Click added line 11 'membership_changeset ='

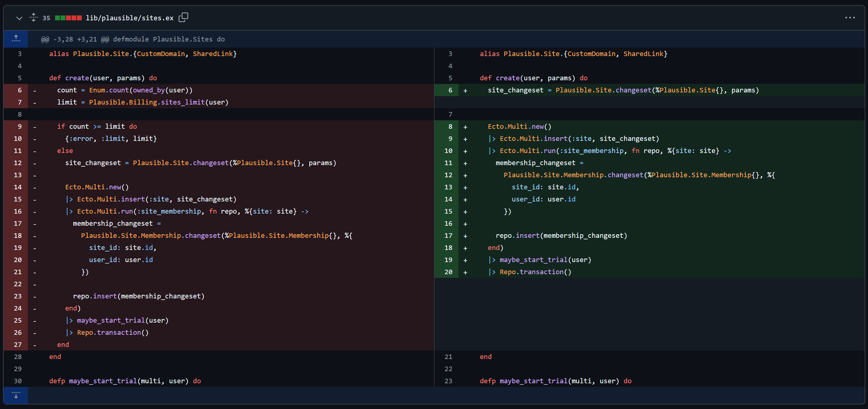tap(539, 163)
